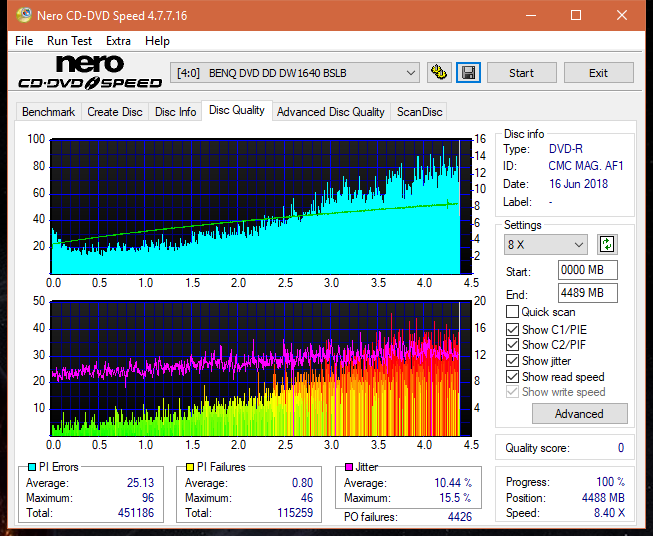Click the disc type value DVD-R
This screenshot has width=653, height=536.
click(x=566, y=149)
